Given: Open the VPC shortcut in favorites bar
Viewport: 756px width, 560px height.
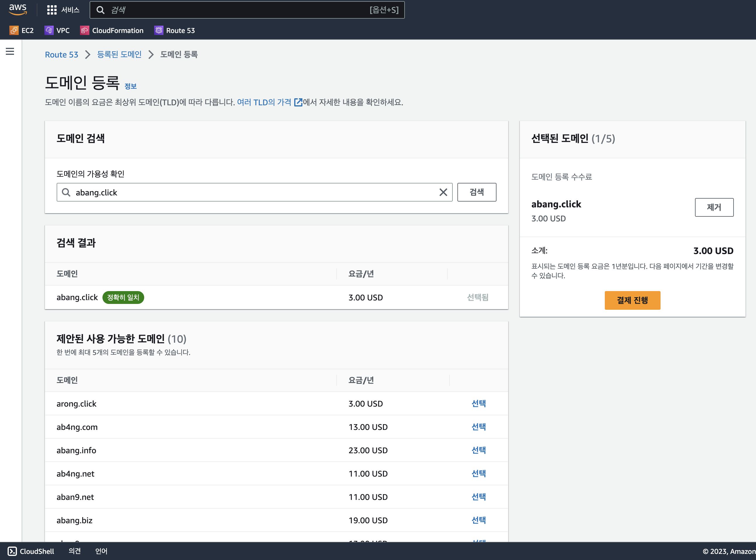Looking at the screenshot, I should click(x=57, y=31).
